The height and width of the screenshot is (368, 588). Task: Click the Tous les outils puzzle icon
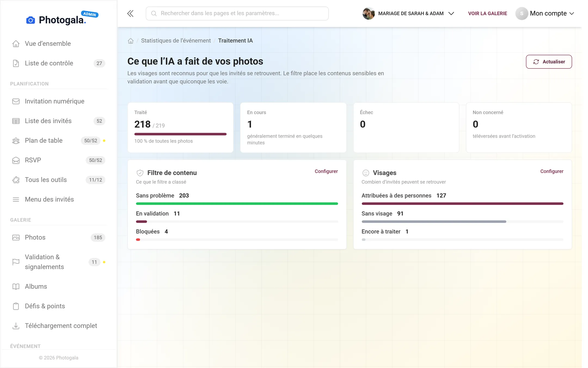click(x=16, y=180)
